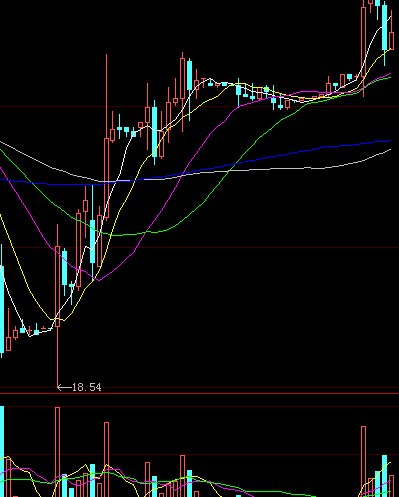The image size is (399, 497).
Task: Select the bright red divider between price and volume
Action: click(199, 394)
